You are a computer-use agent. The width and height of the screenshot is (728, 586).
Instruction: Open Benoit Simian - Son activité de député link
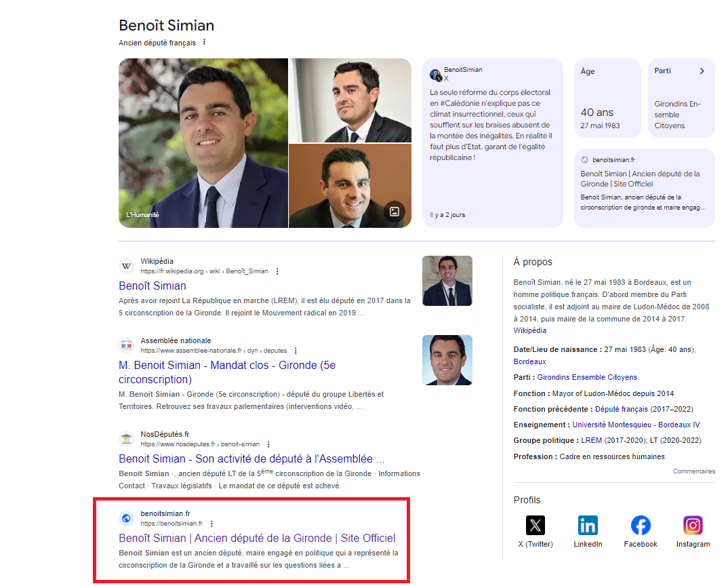click(251, 458)
